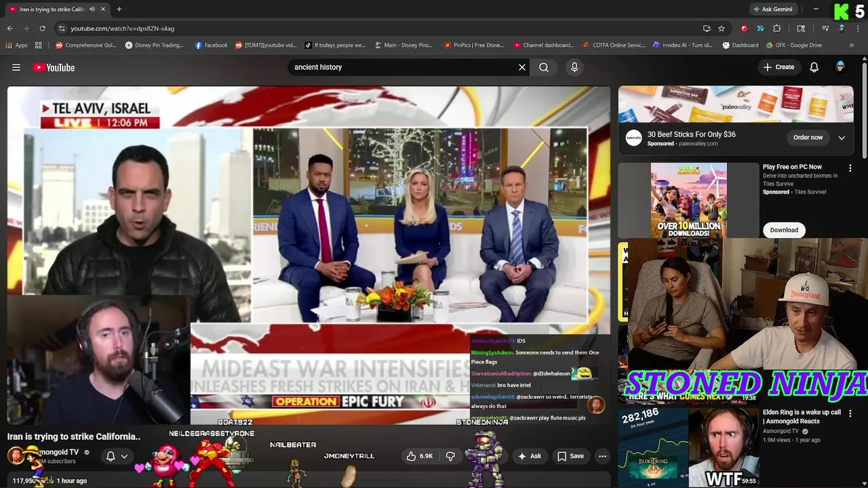Download the Tiles Survive game ad
The image size is (868, 488).
click(x=784, y=230)
